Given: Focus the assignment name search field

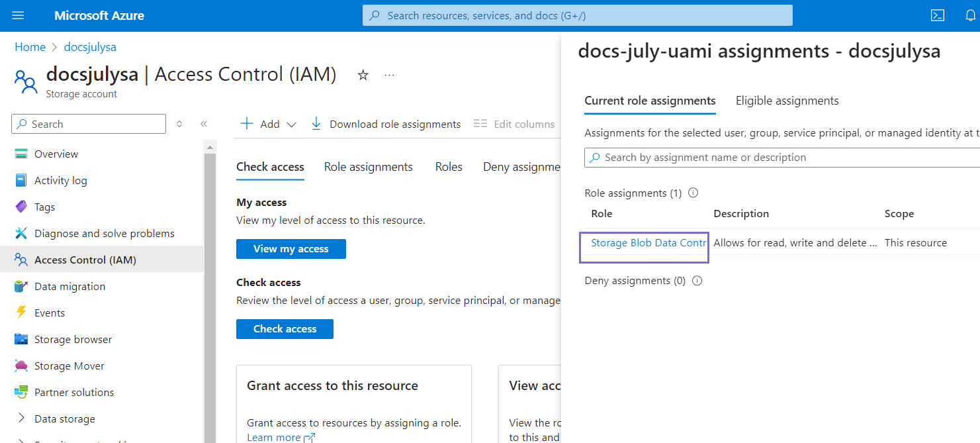Looking at the screenshot, I should 781,158.
